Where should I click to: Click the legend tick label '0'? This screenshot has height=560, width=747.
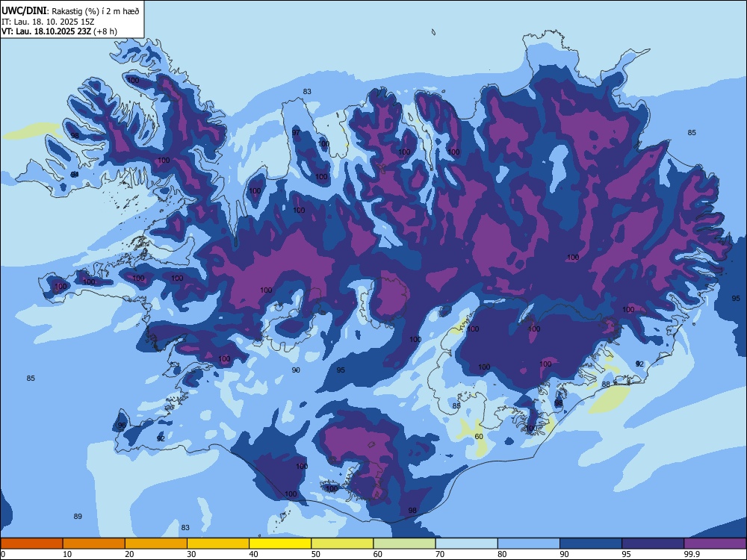(3, 554)
